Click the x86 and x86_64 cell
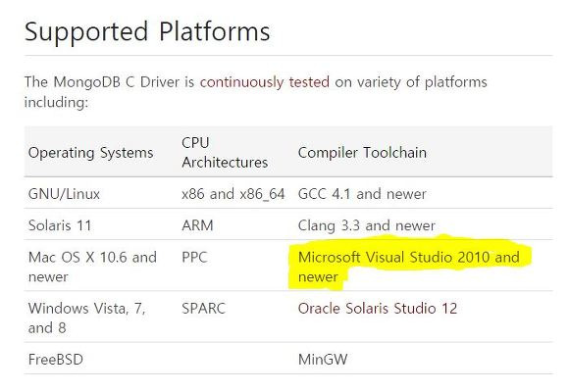569x392 pixels. [x=233, y=194]
